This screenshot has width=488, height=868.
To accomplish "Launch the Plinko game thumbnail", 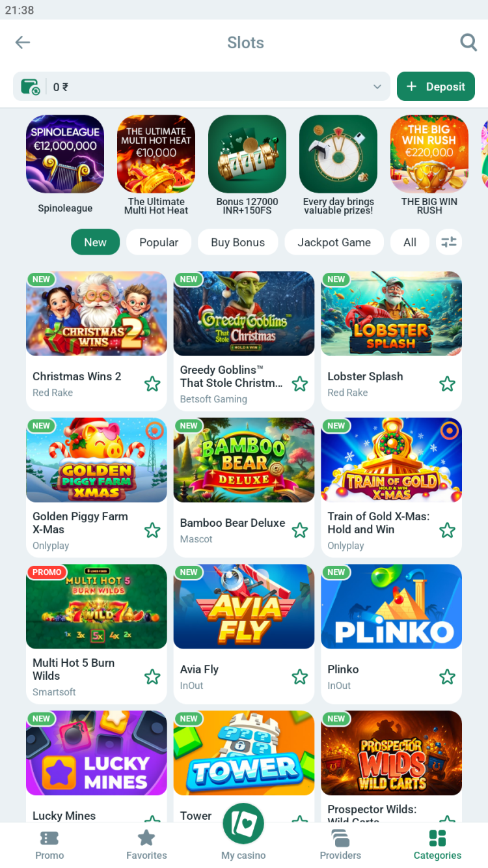I will (392, 606).
